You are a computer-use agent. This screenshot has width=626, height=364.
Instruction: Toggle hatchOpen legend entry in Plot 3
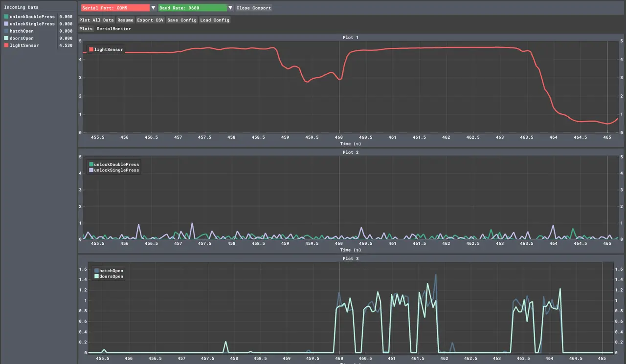109,270
